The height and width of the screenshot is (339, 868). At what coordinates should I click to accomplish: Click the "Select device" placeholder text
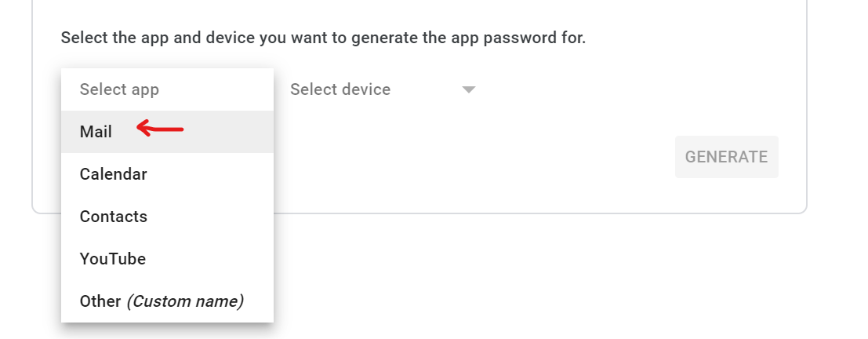click(x=340, y=89)
